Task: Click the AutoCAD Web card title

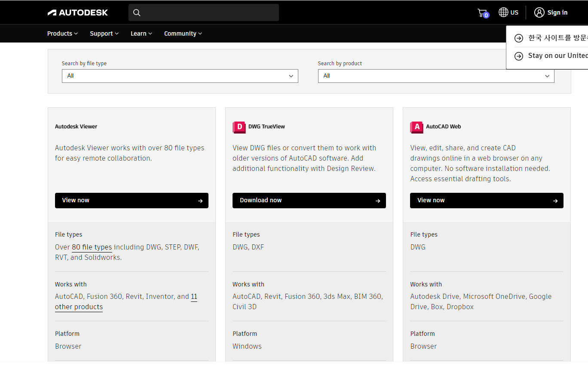Action: coord(443,127)
